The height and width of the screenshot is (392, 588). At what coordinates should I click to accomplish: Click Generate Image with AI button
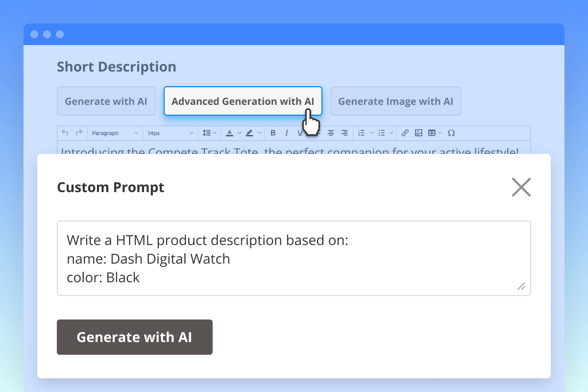pos(395,101)
